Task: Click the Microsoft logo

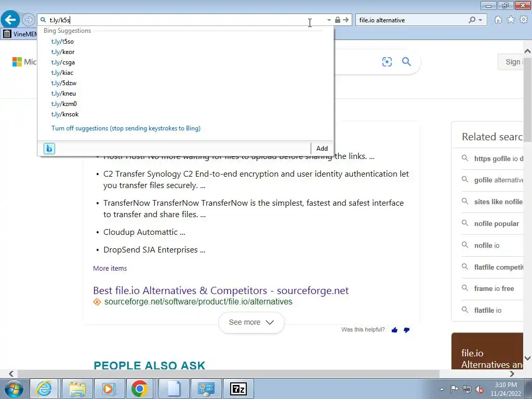Action: pyautogui.click(x=24, y=62)
